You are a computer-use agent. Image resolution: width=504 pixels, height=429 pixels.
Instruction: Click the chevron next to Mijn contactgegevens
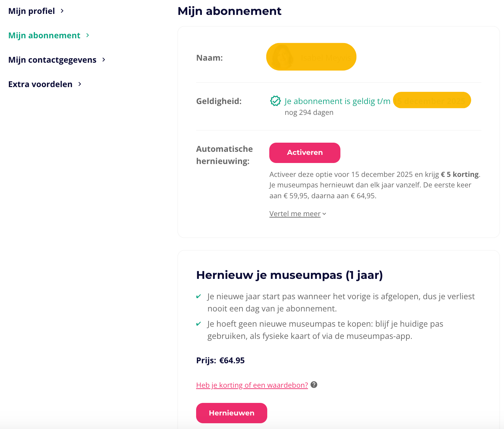tap(104, 60)
